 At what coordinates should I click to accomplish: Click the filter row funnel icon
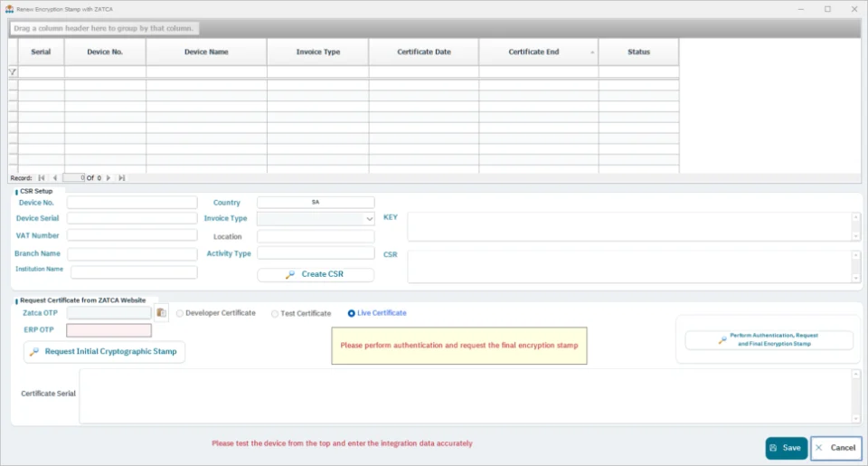(x=13, y=72)
